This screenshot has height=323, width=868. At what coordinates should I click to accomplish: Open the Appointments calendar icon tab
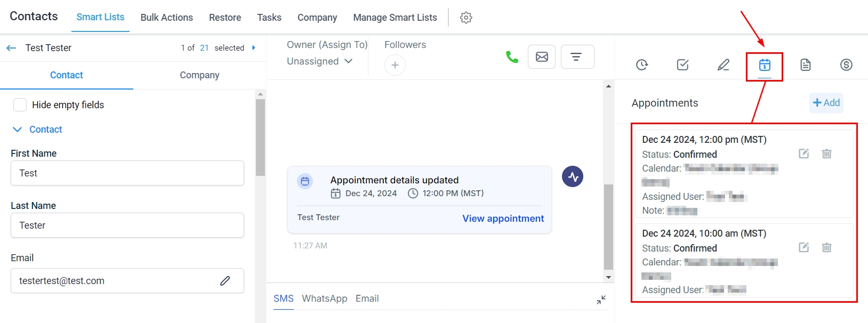tap(765, 65)
